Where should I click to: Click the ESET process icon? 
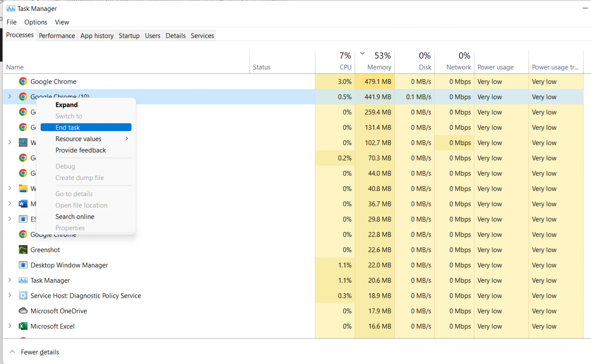point(23,219)
